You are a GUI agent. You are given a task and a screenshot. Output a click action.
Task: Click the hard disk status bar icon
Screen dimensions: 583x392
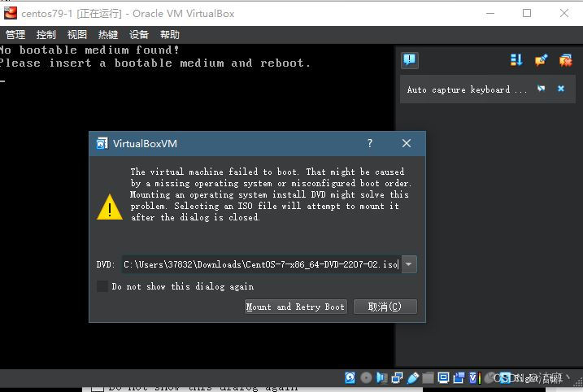pos(350,378)
